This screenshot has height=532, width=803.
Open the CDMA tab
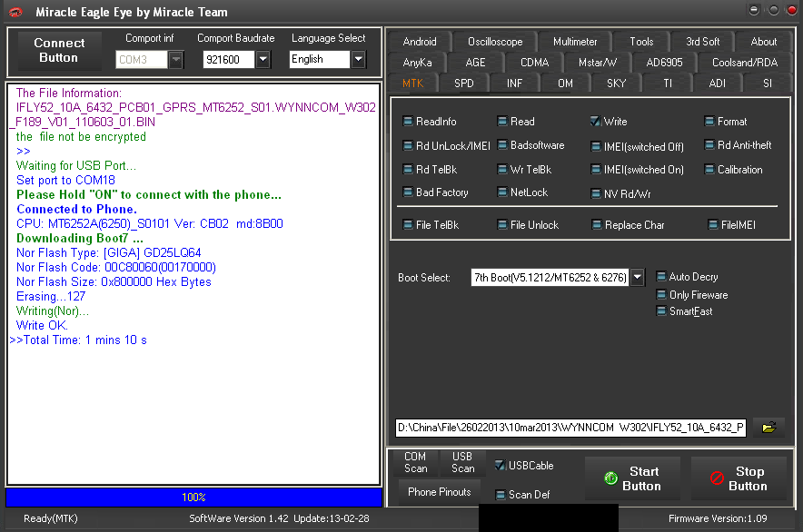(x=534, y=63)
